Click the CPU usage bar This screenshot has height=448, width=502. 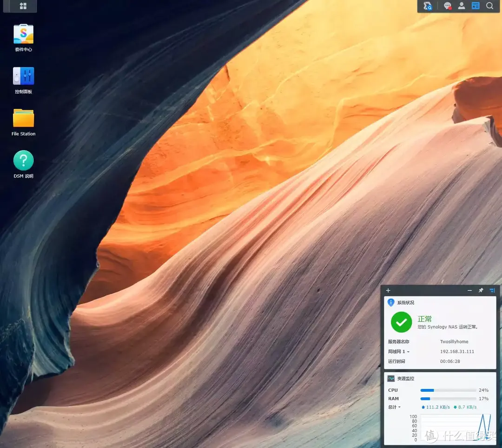tap(448, 390)
